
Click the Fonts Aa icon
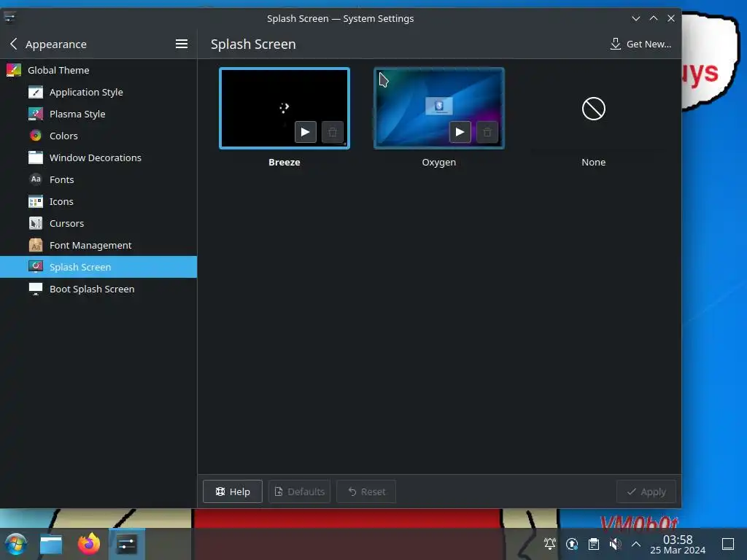(36, 179)
